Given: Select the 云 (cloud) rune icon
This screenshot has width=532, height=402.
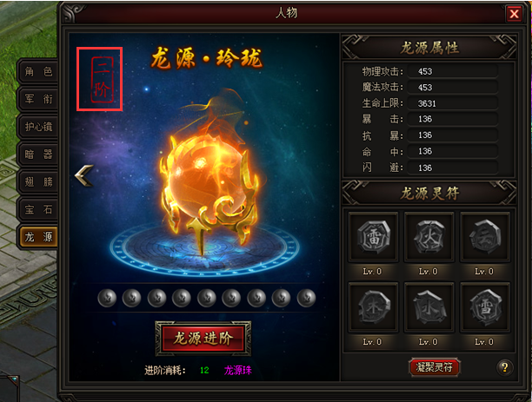Looking at the screenshot, I should [485, 237].
